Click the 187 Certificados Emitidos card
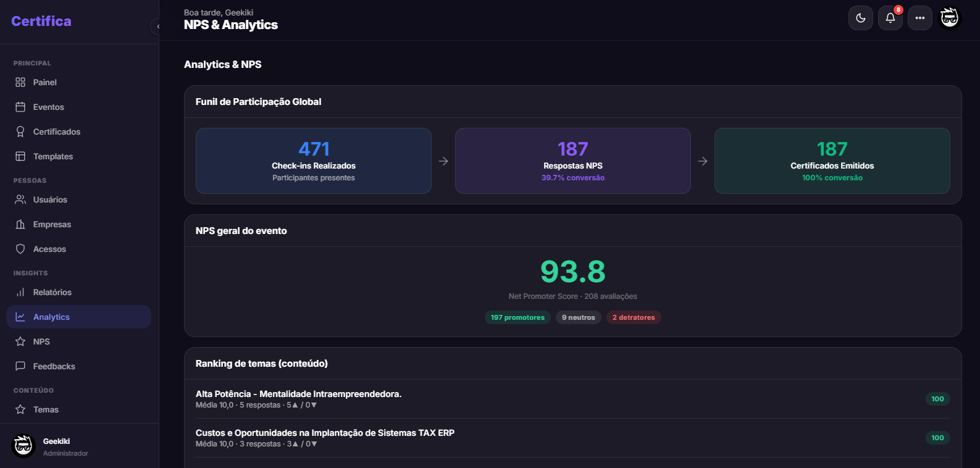980x468 pixels. click(832, 161)
